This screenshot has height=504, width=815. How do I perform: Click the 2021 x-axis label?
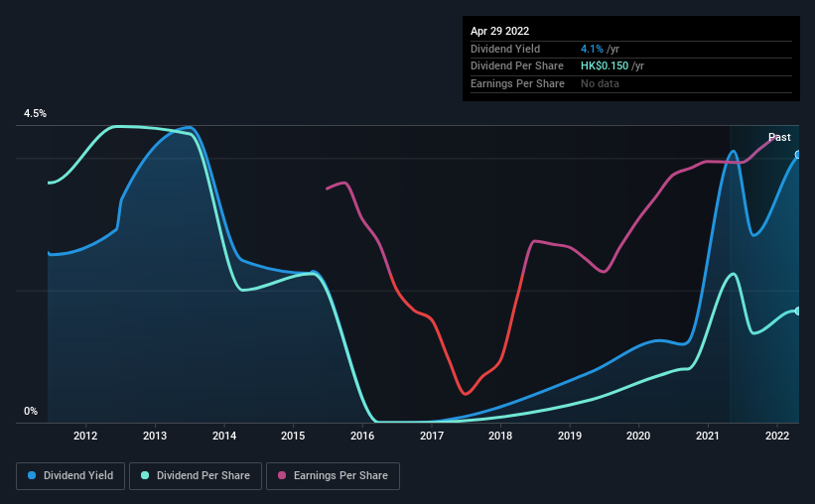(x=708, y=436)
